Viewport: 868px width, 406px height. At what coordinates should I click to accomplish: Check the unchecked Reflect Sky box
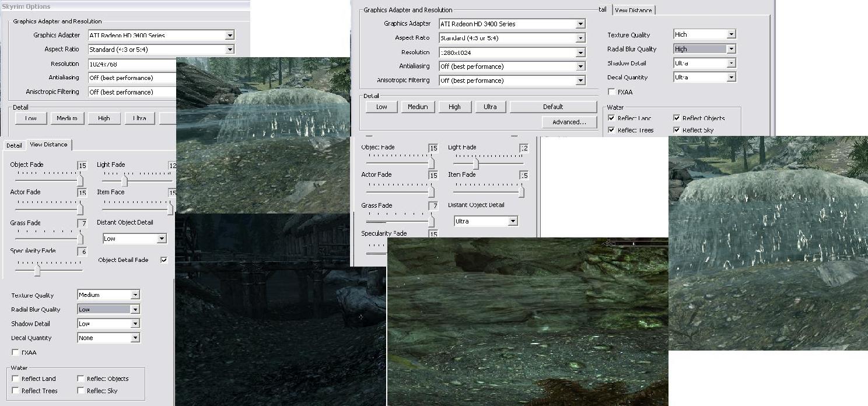(x=80, y=391)
